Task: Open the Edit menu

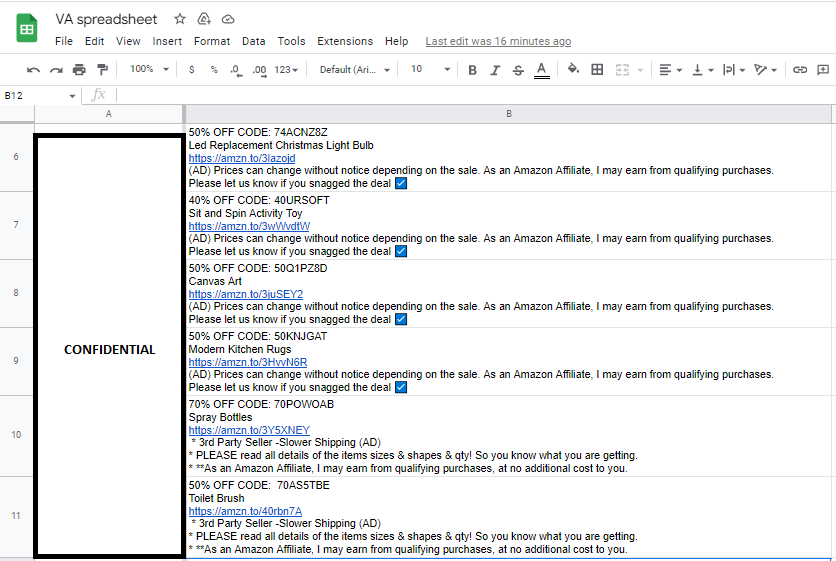Action: (x=94, y=41)
